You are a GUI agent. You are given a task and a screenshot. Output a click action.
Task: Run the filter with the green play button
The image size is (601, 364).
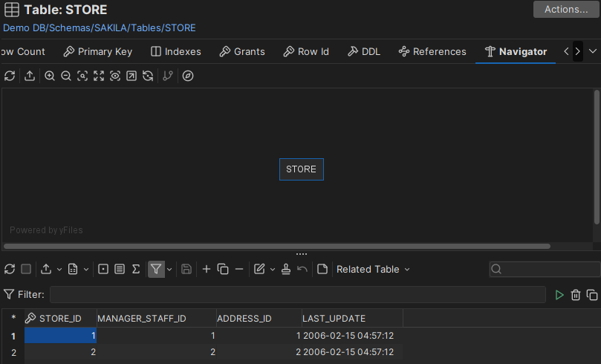[559, 295]
